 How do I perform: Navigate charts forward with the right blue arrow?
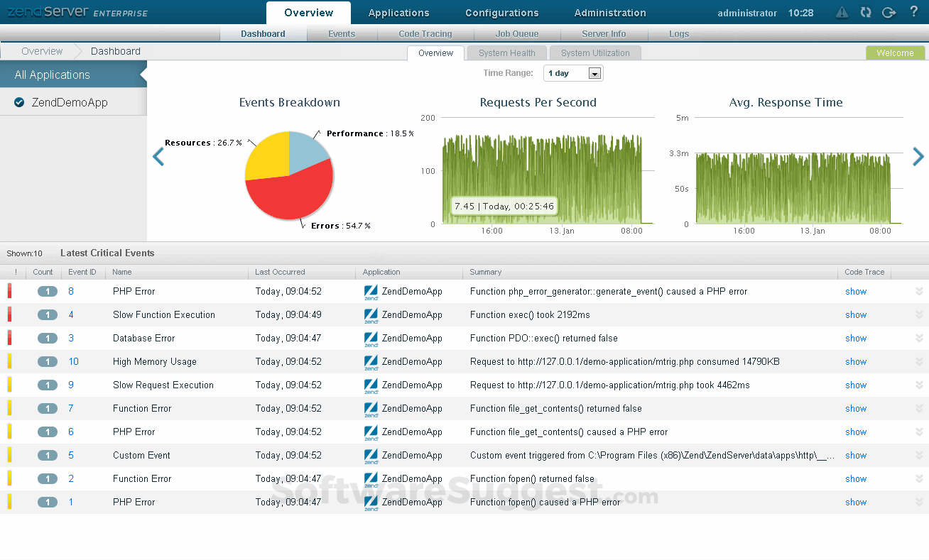coord(918,157)
